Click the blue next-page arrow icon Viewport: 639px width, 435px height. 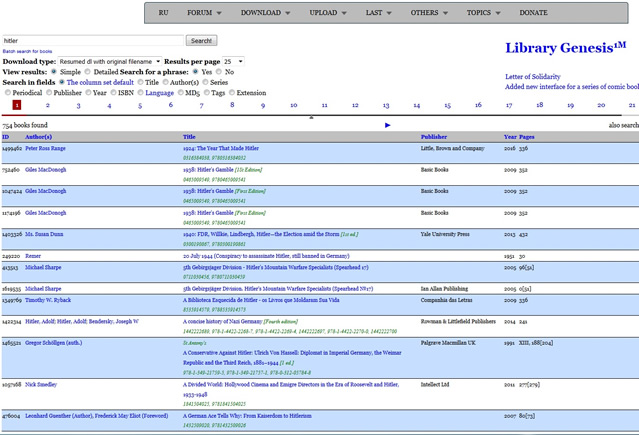pyautogui.click(x=388, y=125)
